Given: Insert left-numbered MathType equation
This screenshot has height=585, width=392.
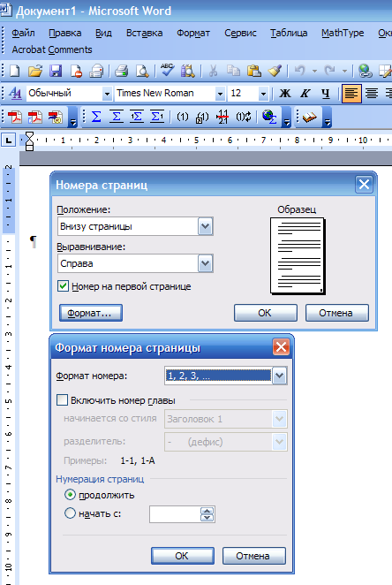Looking at the screenshot, I should 137,117.
